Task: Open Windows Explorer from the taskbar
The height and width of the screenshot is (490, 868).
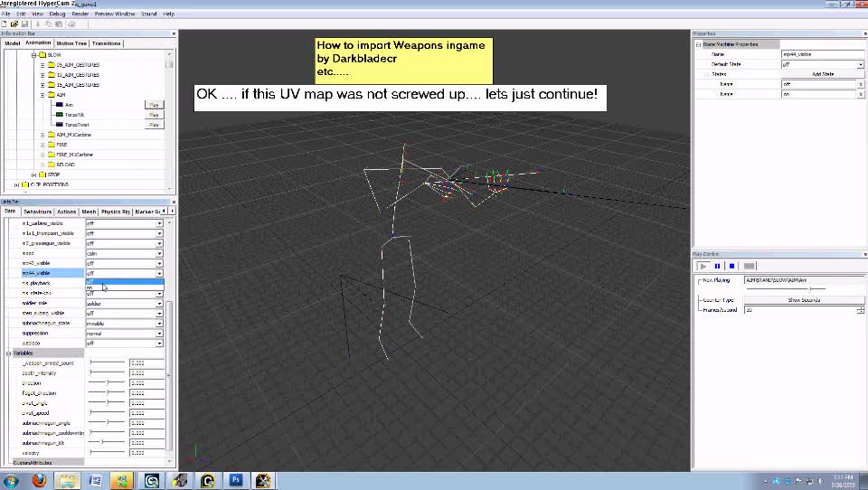Action: point(67,481)
